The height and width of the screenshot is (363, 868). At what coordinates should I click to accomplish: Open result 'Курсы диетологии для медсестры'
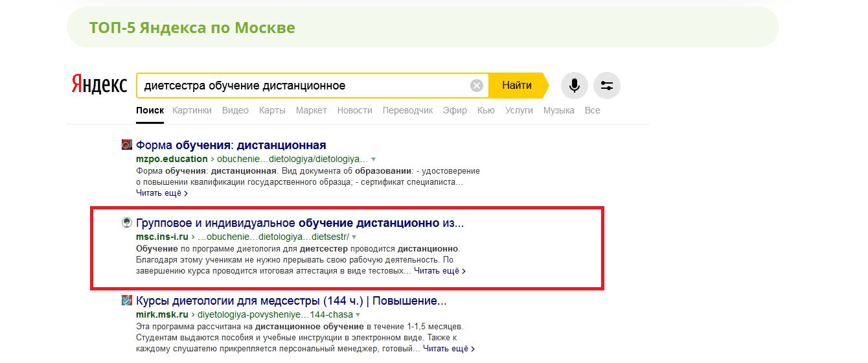[x=291, y=301]
